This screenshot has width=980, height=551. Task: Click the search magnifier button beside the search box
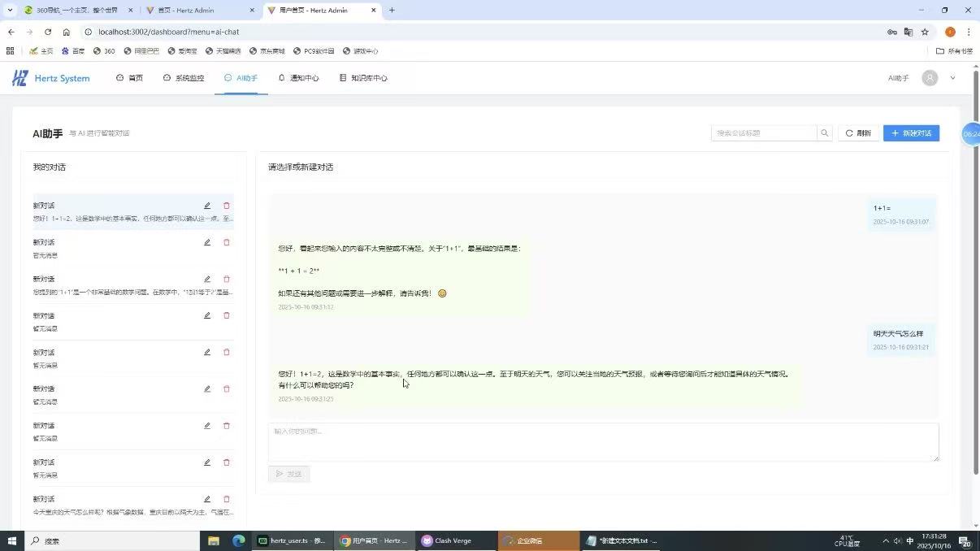coord(825,133)
